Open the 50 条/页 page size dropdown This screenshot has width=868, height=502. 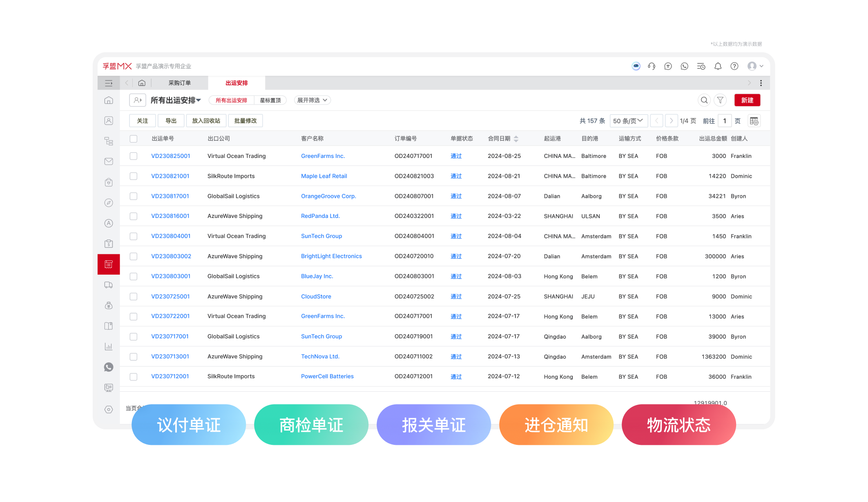pos(628,120)
